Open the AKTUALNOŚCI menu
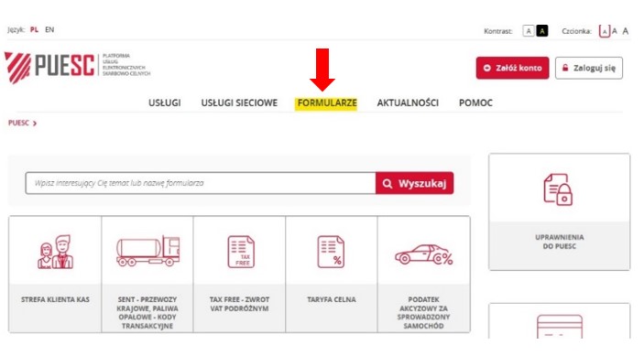The height and width of the screenshot is (356, 644). click(x=408, y=102)
